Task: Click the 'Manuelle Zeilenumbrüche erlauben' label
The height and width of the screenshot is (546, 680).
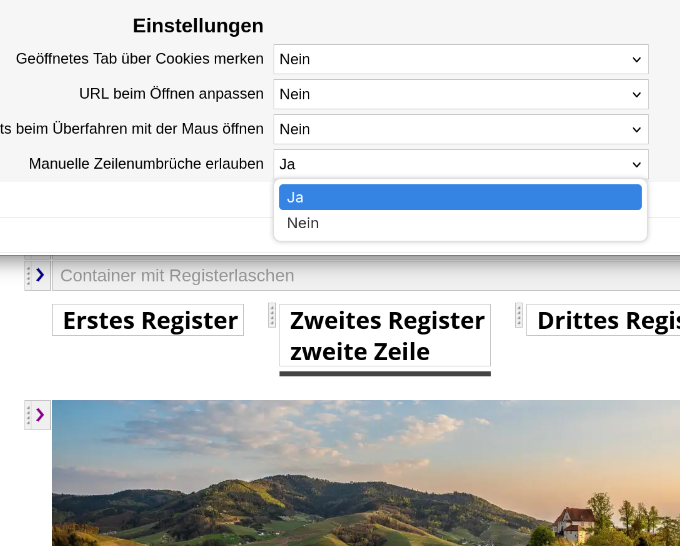Action: [x=146, y=164]
